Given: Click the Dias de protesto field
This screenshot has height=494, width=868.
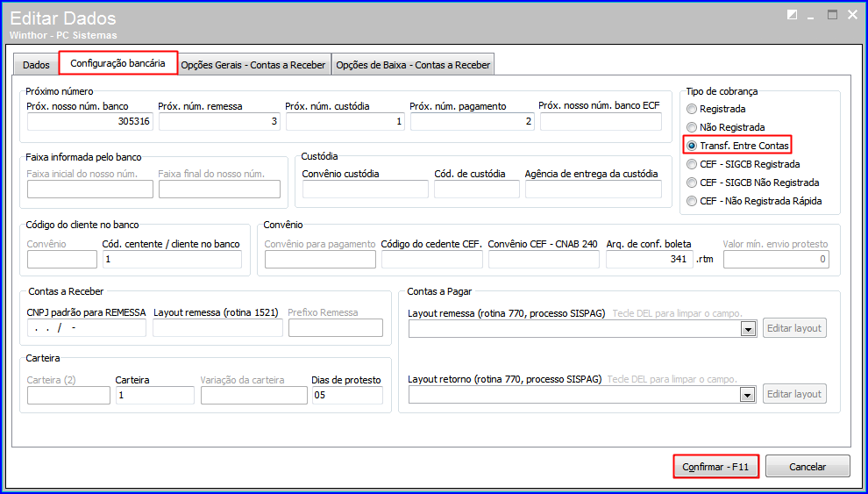Looking at the screenshot, I should coord(348,396).
